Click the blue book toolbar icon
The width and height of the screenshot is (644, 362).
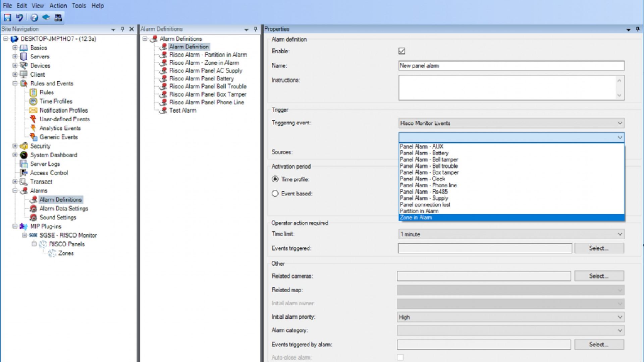pos(46,17)
